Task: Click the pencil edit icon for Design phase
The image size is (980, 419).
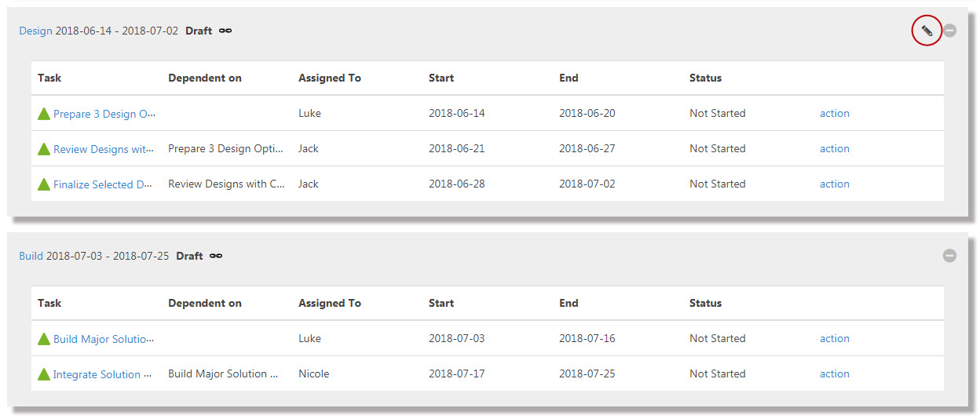Action: tap(927, 31)
